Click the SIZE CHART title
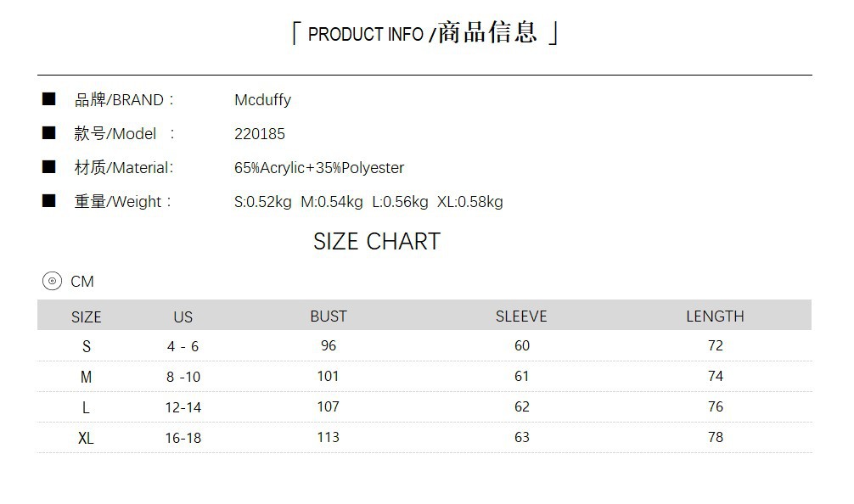 pyautogui.click(x=377, y=242)
